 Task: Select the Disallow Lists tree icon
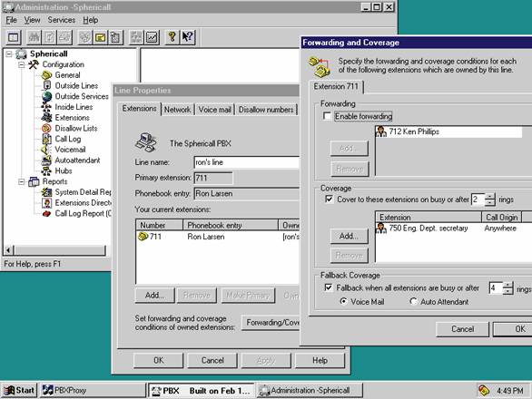pyautogui.click(x=46, y=129)
